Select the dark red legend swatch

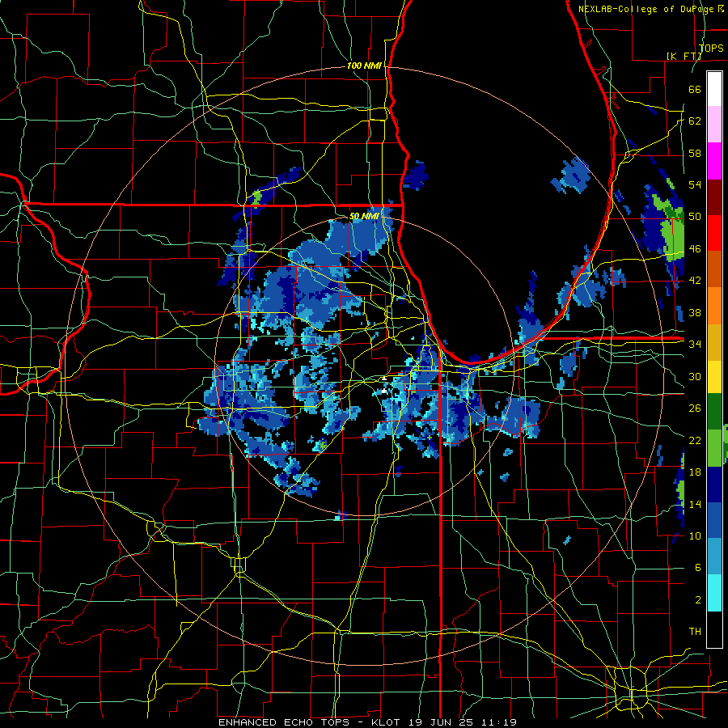714,197
